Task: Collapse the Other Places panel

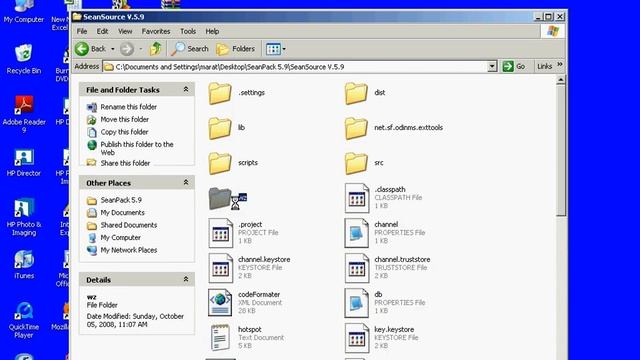Action: coord(186,182)
